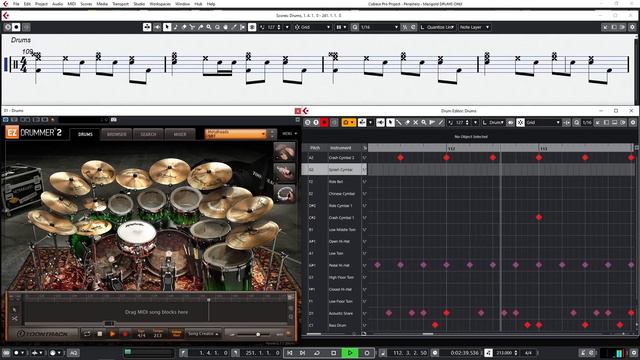Go to next marker in main transport
The height and width of the screenshot is (360, 640).
pos(302,353)
